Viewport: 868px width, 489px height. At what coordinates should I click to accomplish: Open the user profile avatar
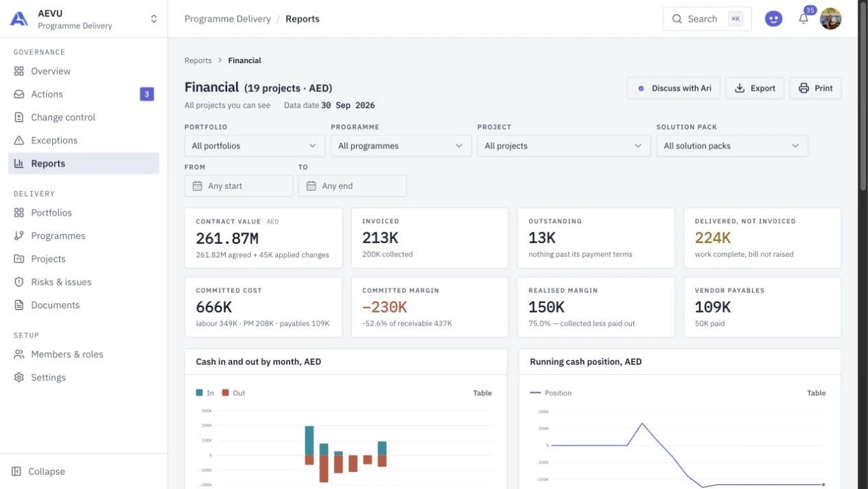tap(831, 19)
